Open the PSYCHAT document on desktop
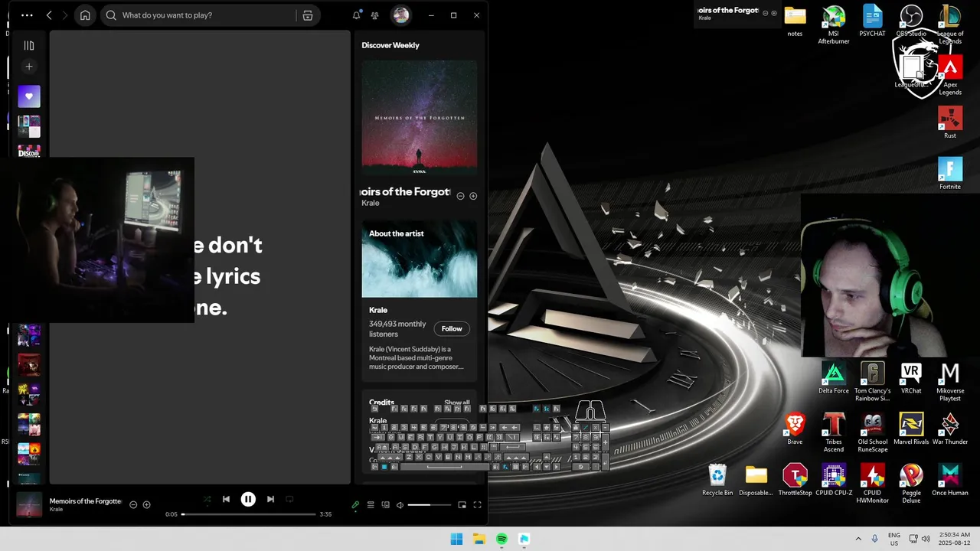Viewport: 980px width, 551px height. point(872,21)
